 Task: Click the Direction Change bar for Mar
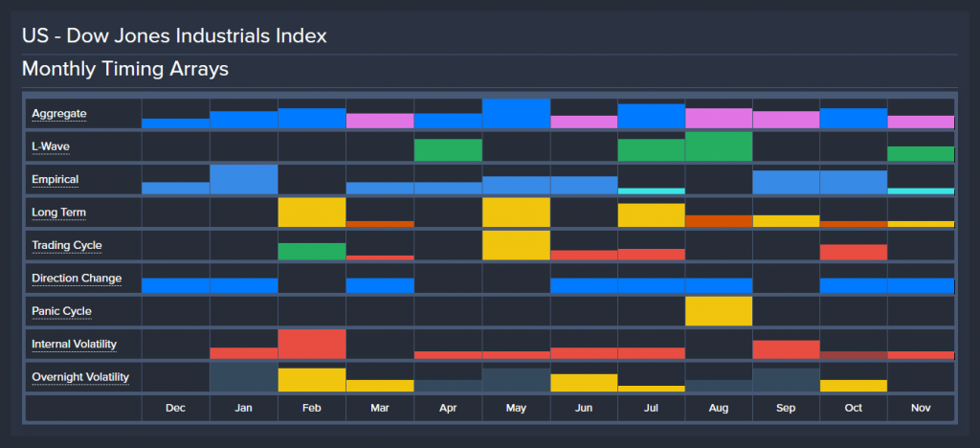point(380,285)
